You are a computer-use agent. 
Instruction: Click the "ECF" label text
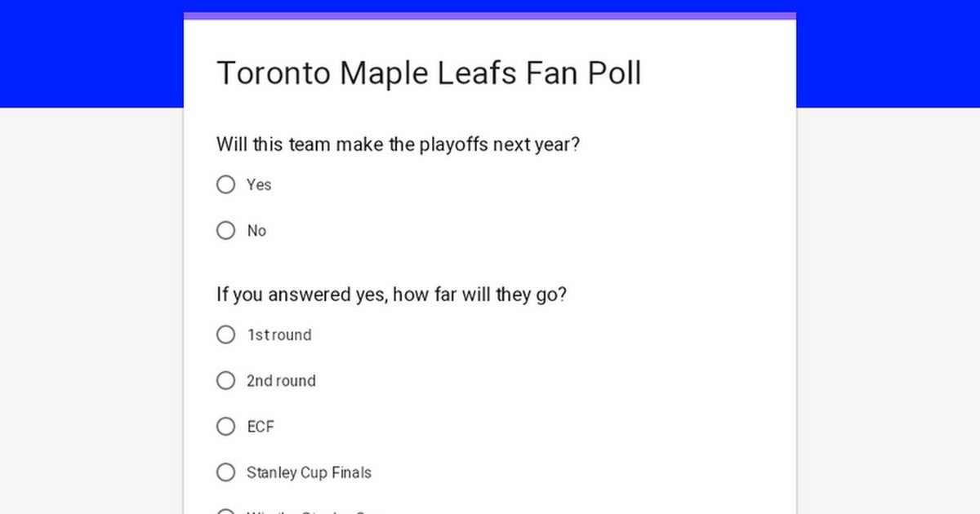click(x=260, y=427)
